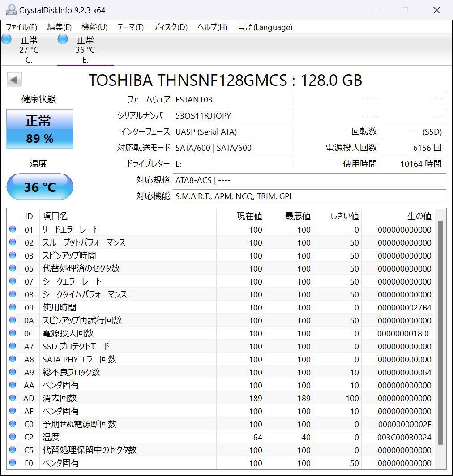
Task: Click the standard field ATA8-ACS | ----
Action: [x=310, y=180]
